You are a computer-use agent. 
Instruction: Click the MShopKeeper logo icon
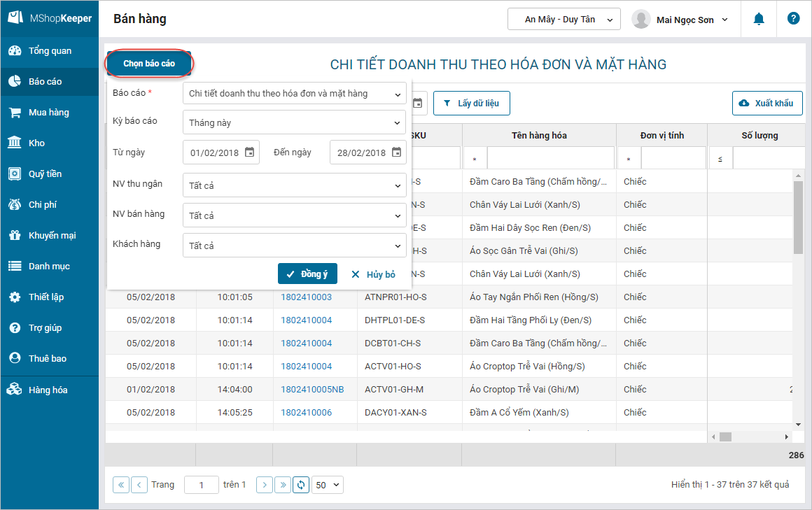pos(15,17)
